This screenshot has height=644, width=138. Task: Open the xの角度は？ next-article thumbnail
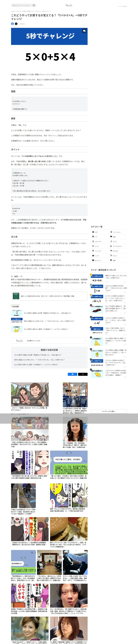17,329
